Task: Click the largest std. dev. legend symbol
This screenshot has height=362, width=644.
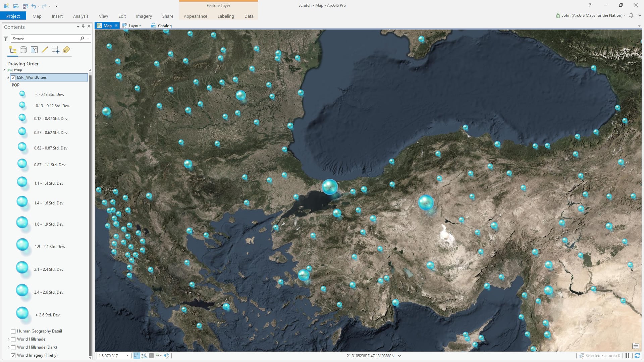Action: click(x=22, y=313)
